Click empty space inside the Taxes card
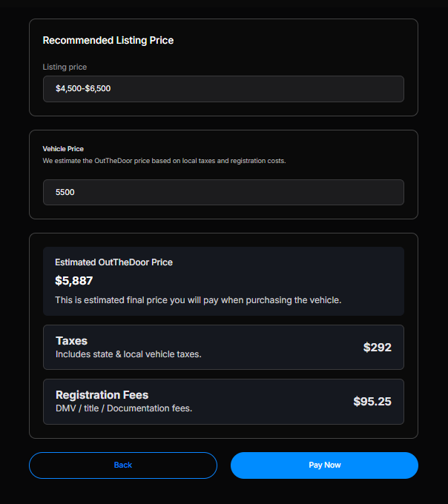Image resolution: width=448 pixels, height=504 pixels. (x=282, y=347)
